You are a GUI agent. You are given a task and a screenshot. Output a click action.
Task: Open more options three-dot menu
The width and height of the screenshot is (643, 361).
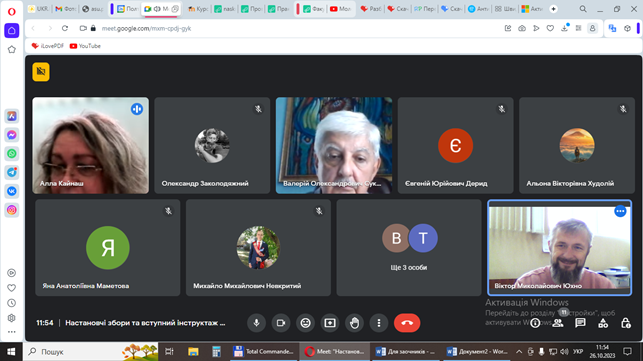click(379, 323)
